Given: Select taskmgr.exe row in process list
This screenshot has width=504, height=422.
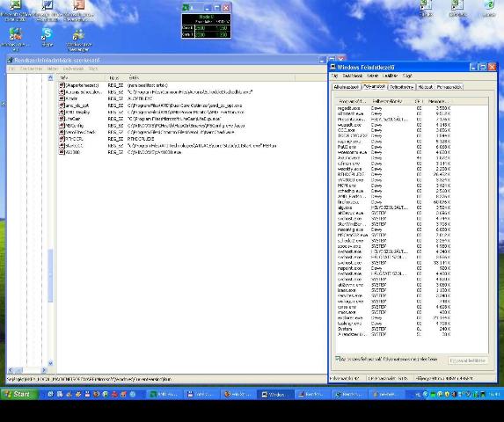Looking at the screenshot, I should [394, 324].
